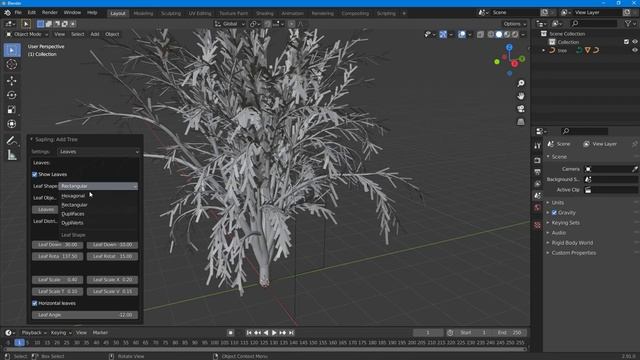This screenshot has height=360, width=640.
Task: Open the Scene properties tab icon
Action: [538, 196]
